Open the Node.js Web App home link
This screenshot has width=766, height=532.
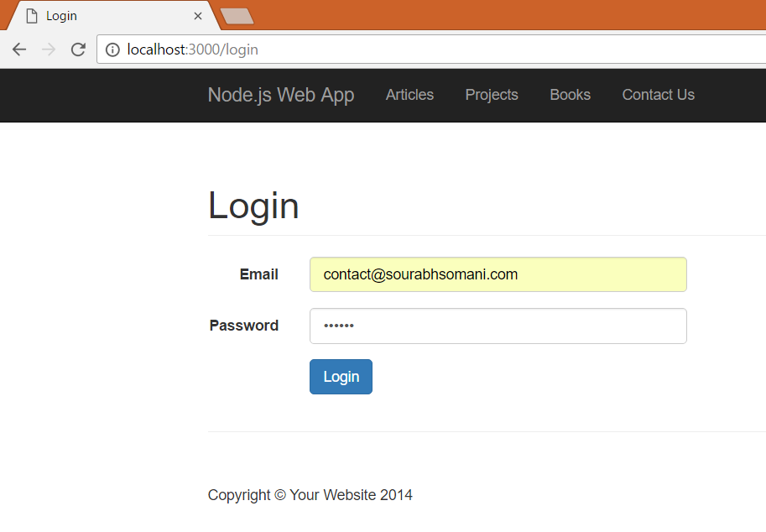pos(281,95)
